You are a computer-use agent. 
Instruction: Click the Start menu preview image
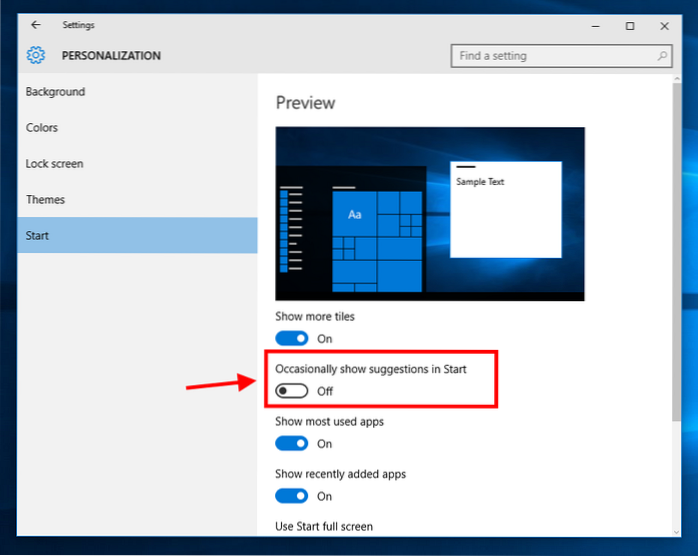(430, 213)
